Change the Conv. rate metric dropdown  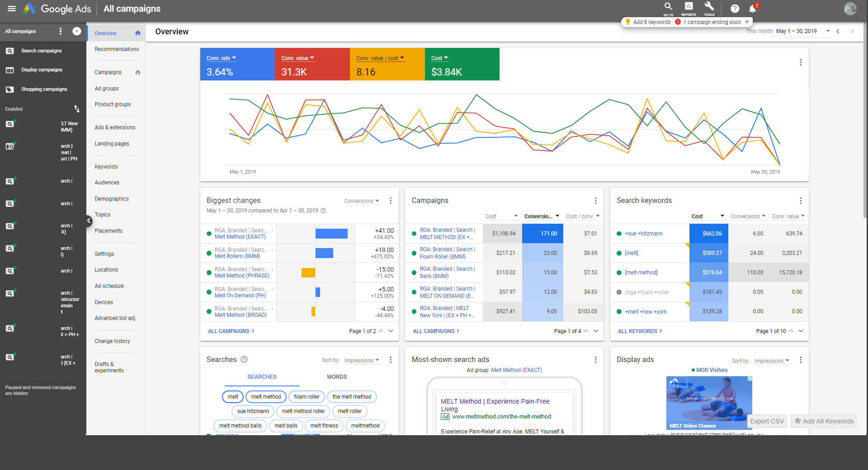point(222,58)
